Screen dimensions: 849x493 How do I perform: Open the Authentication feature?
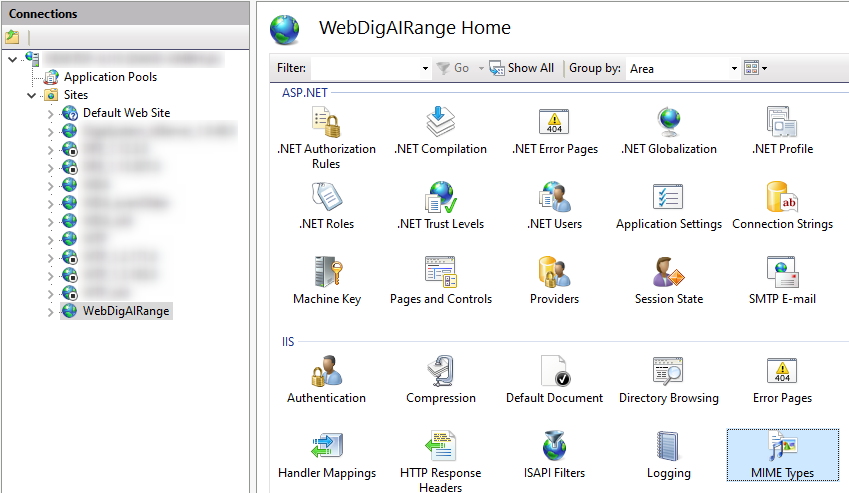pyautogui.click(x=327, y=378)
